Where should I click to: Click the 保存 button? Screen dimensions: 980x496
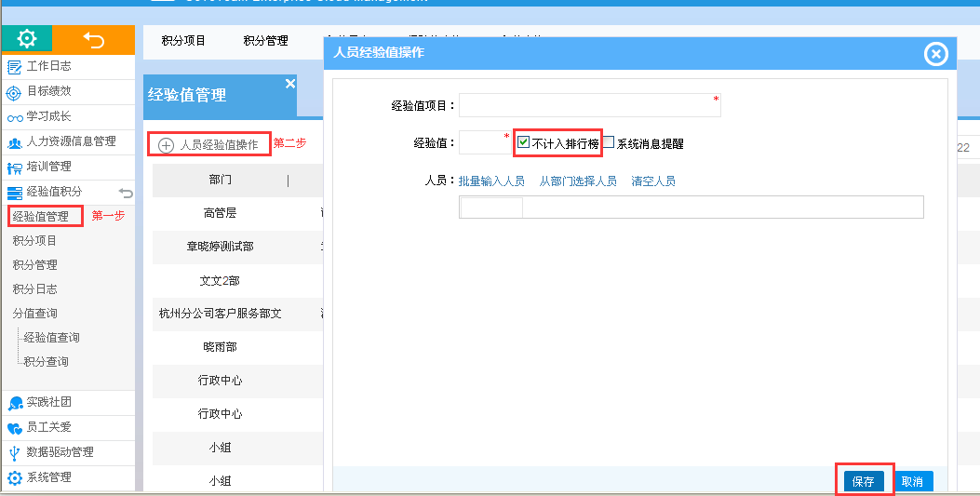pos(863,482)
